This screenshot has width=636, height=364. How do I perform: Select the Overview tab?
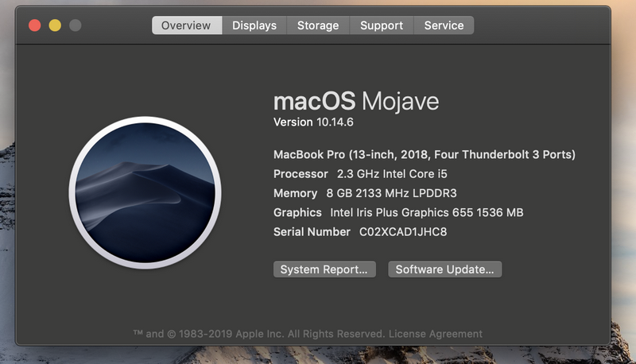(x=187, y=25)
